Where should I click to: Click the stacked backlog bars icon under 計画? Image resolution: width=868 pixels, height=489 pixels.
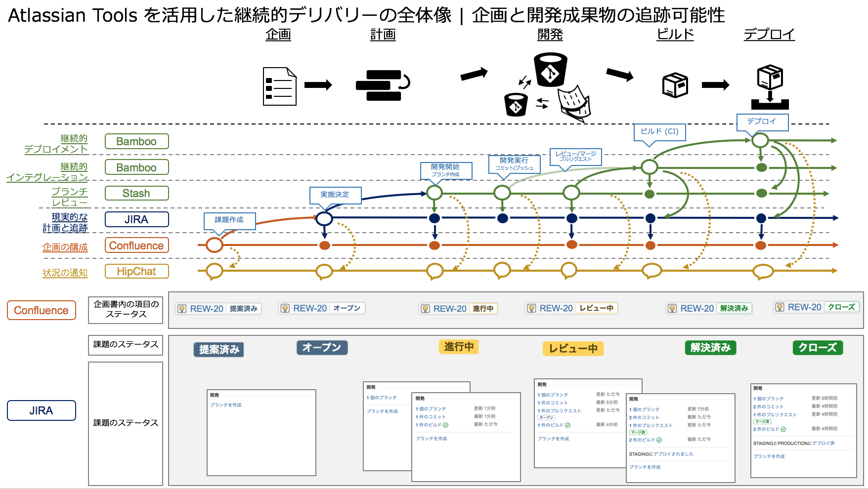click(x=383, y=85)
